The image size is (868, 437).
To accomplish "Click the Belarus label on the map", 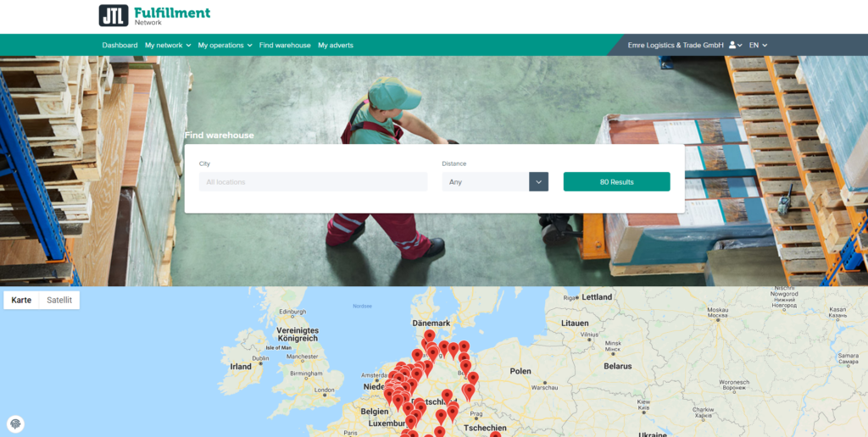I will (x=618, y=366).
